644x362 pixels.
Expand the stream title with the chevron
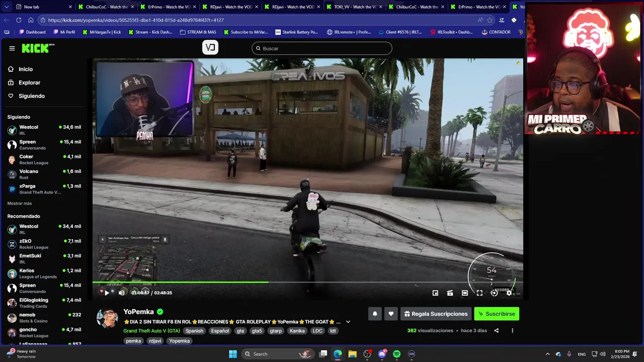click(x=348, y=322)
